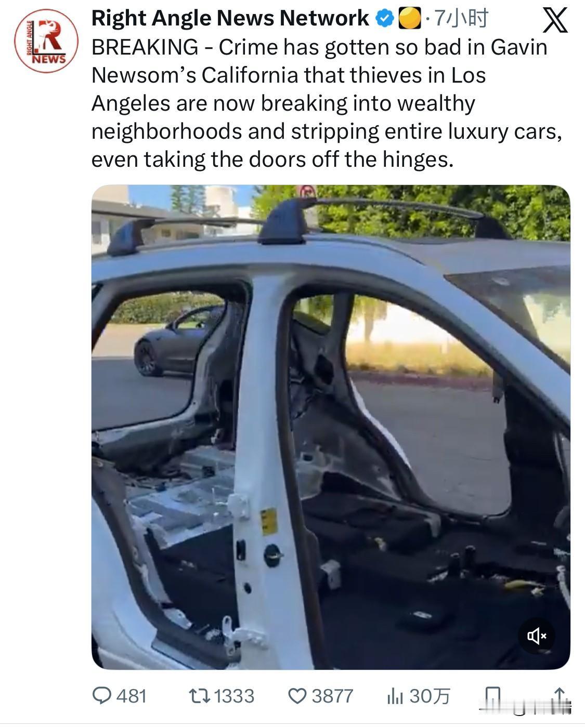Repost using the retweet arrows icon
Image resolution: width=585 pixels, height=728 pixels.
point(199,696)
